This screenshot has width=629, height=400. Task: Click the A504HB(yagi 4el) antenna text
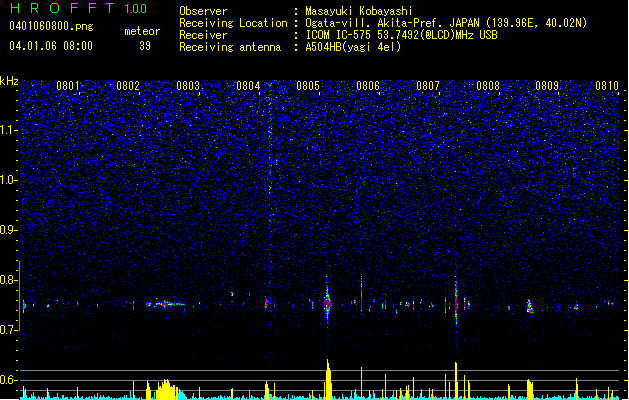[x=353, y=47]
